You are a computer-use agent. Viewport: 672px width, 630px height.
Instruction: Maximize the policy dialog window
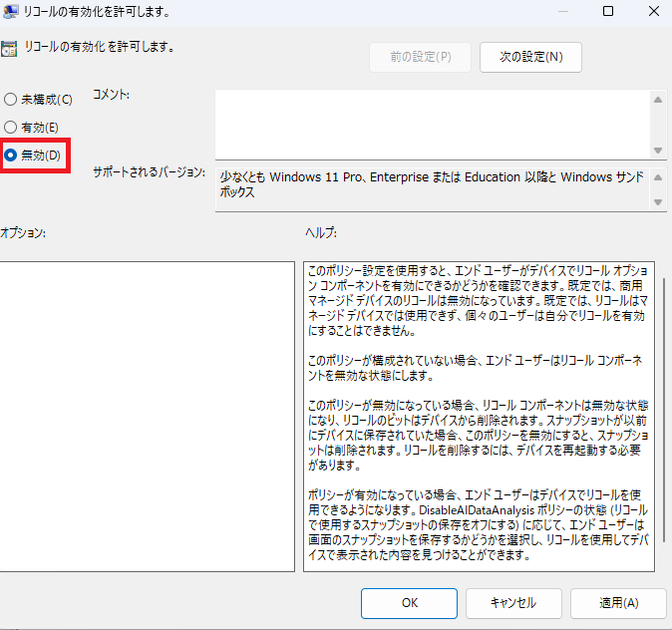tap(608, 11)
